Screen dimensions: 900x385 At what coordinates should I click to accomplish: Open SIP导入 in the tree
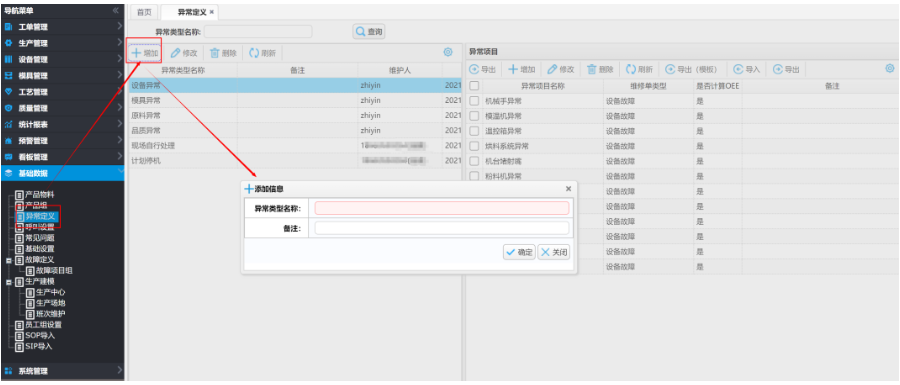click(x=38, y=347)
